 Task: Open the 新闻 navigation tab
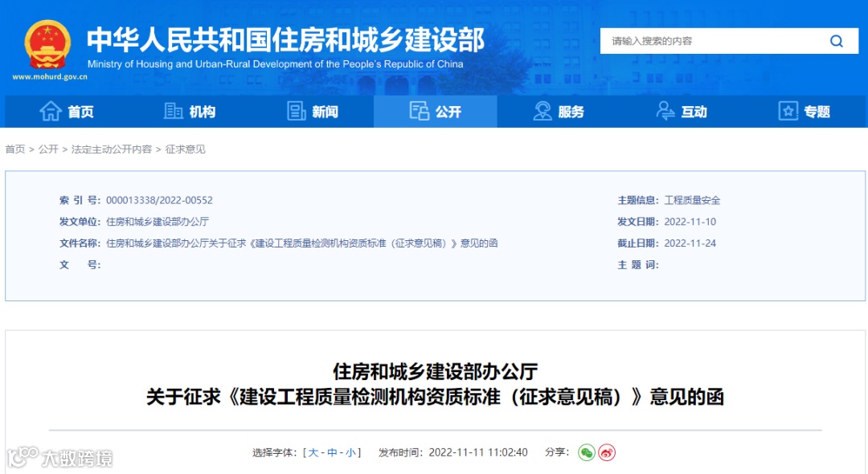(312, 111)
